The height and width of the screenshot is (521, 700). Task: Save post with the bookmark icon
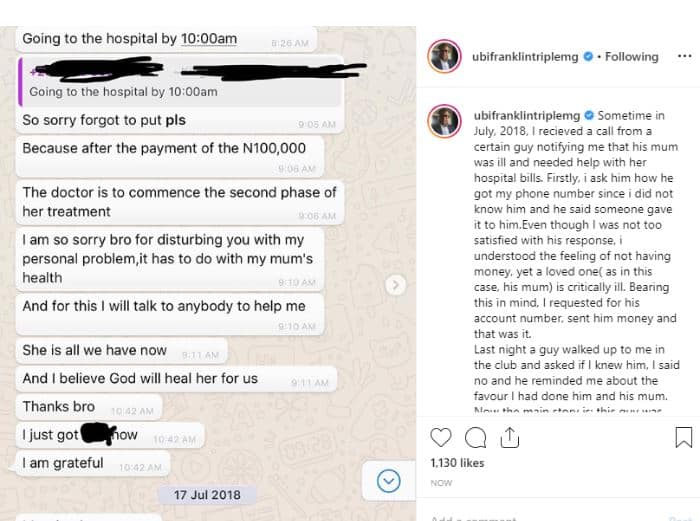click(x=683, y=437)
